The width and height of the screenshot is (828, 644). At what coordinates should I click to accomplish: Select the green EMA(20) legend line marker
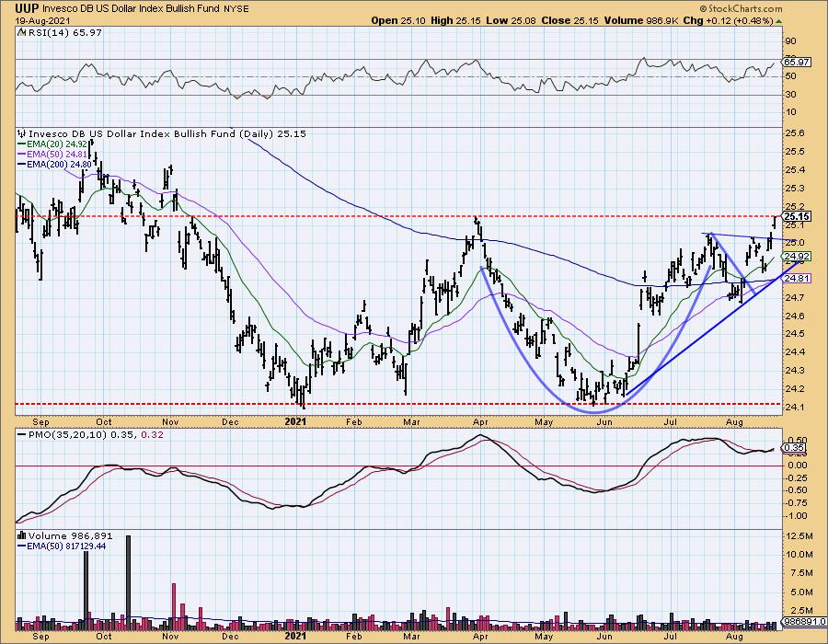[22, 144]
